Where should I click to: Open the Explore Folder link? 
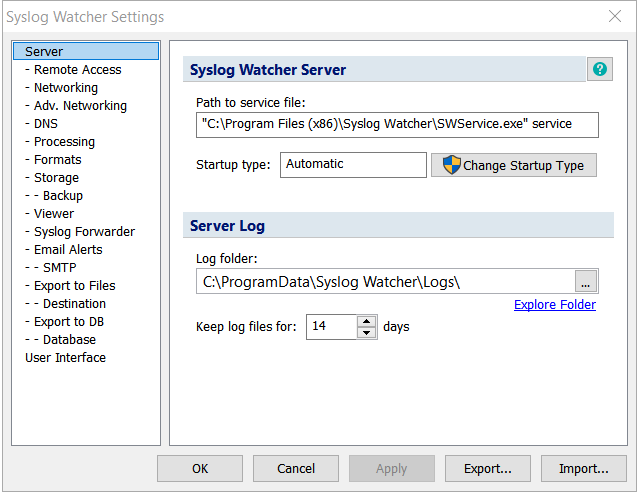[555, 304]
